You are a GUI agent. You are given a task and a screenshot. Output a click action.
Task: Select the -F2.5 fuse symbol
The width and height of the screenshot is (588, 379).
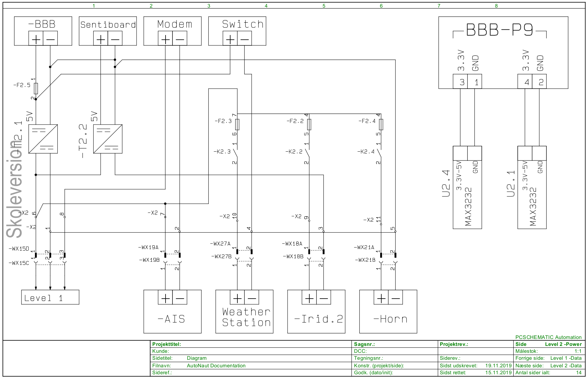point(36,89)
